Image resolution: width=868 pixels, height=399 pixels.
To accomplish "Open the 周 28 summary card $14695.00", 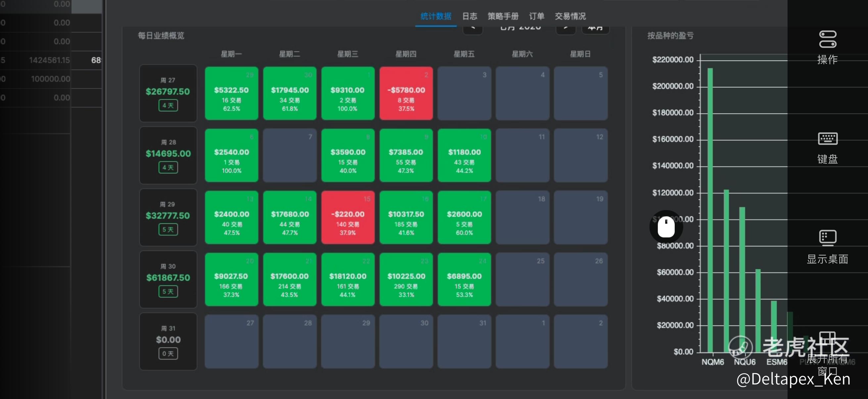I will click(168, 155).
